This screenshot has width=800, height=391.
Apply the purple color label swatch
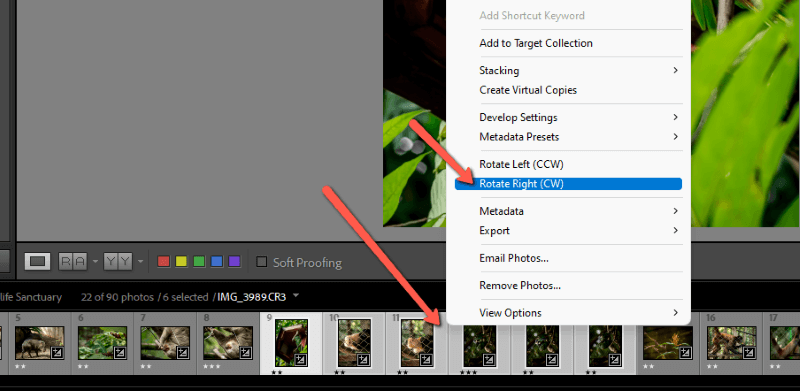pos(234,262)
